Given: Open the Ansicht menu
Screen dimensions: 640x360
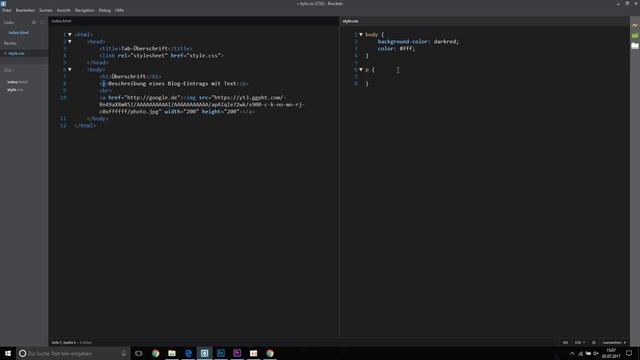Looking at the screenshot, I should click(63, 10).
